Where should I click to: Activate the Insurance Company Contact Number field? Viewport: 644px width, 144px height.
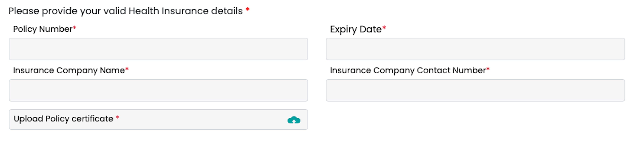(x=475, y=90)
